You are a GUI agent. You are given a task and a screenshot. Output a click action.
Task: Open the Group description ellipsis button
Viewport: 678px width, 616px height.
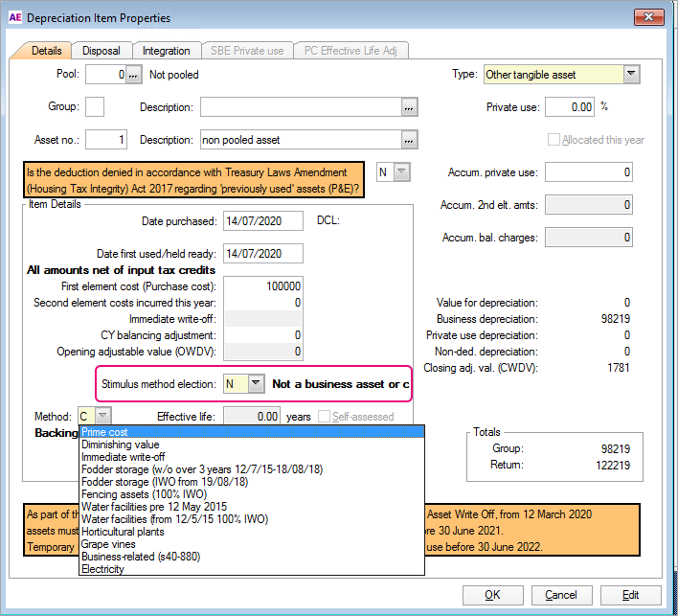(410, 107)
